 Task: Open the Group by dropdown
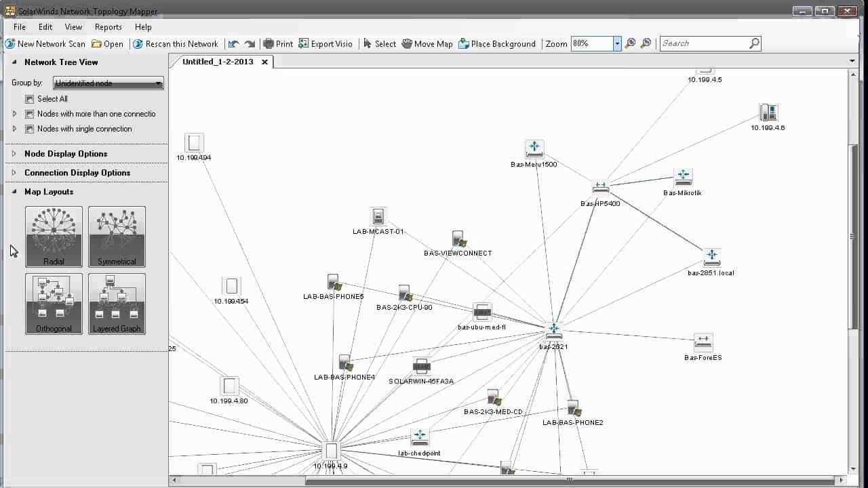[x=108, y=83]
